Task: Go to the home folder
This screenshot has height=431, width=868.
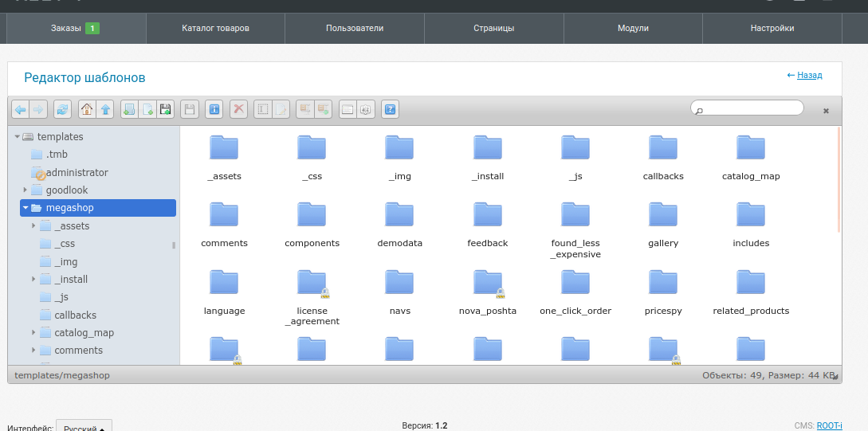Action: [x=87, y=109]
